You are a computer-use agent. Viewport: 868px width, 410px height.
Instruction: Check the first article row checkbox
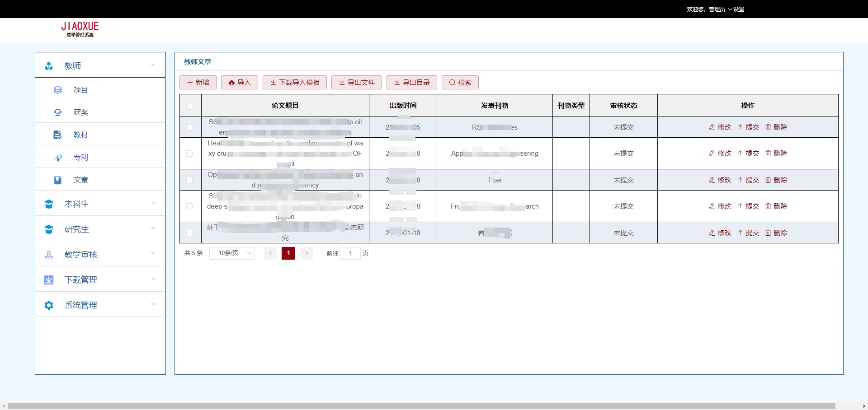[190, 127]
